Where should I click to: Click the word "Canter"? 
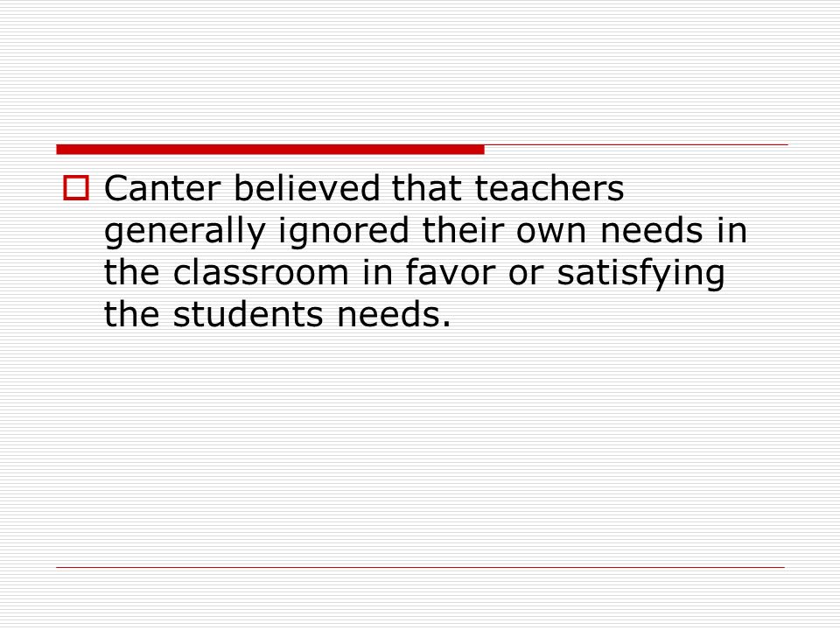coord(163,188)
